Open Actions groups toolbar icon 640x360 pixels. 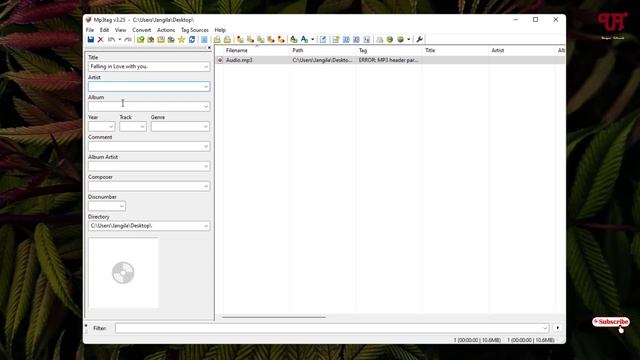point(293,40)
